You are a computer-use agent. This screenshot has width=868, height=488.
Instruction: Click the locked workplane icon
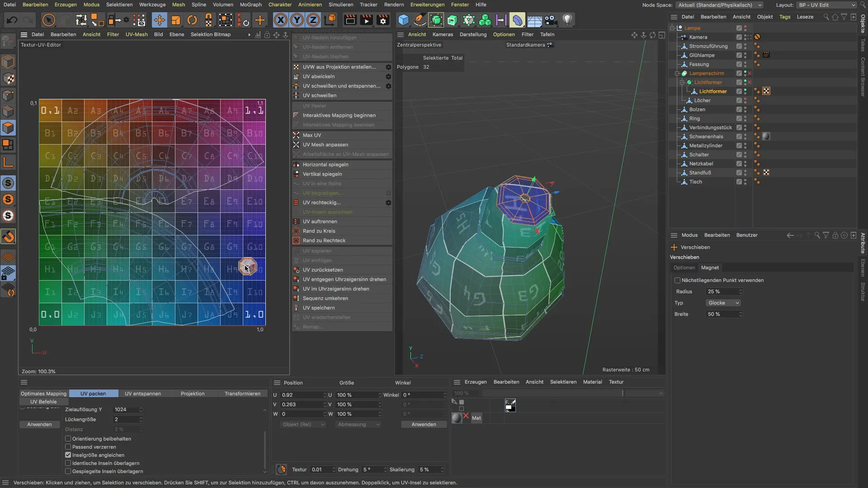(x=8, y=273)
